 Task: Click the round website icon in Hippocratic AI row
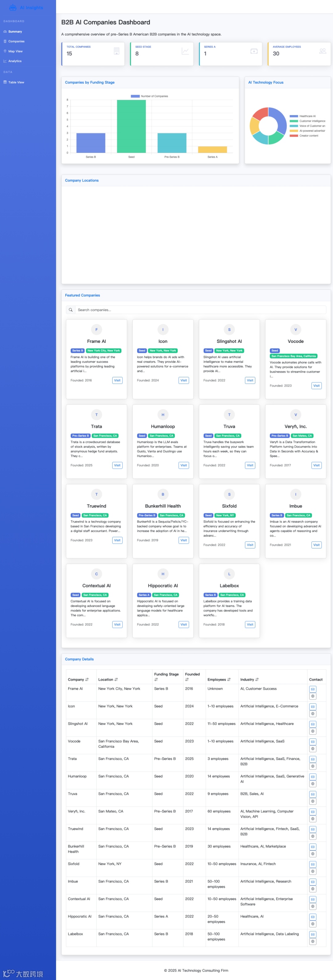[313, 924]
